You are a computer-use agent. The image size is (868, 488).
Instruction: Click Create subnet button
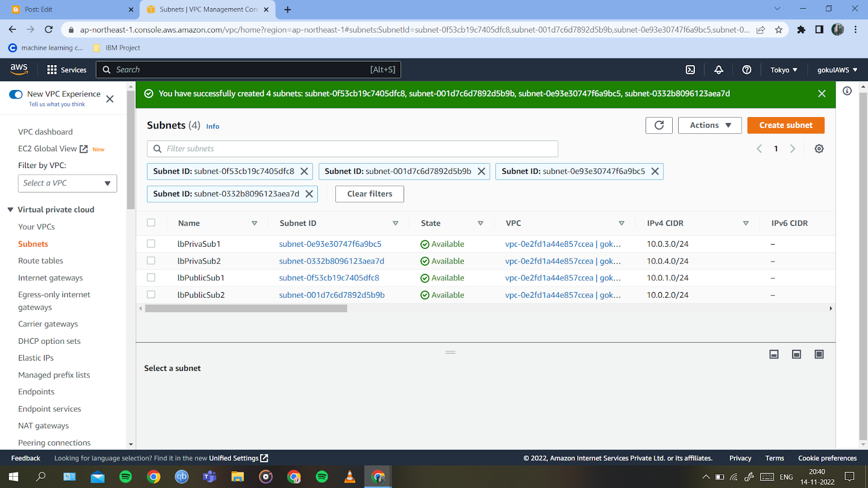click(x=786, y=125)
